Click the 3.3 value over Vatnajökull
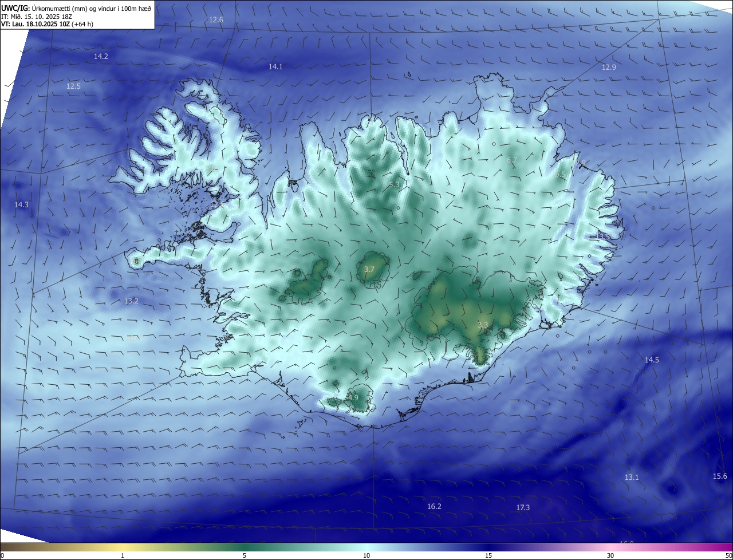Image resolution: width=733 pixels, height=560 pixels. (483, 325)
